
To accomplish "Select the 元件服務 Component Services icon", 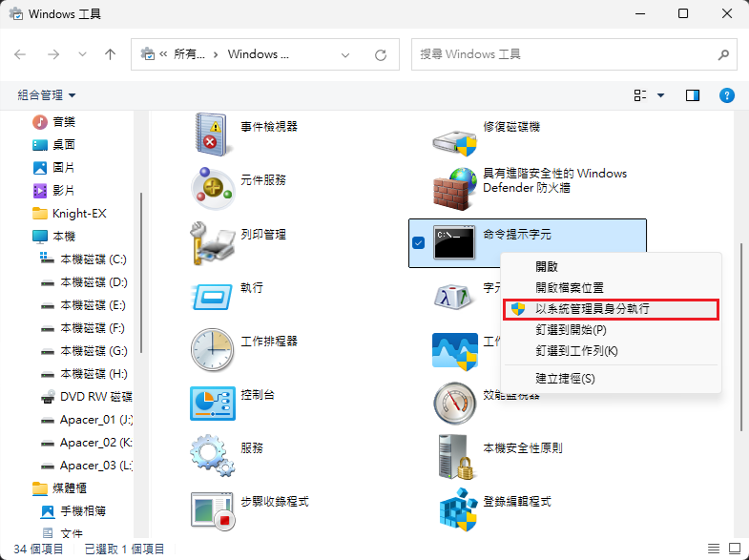I will tap(213, 188).
